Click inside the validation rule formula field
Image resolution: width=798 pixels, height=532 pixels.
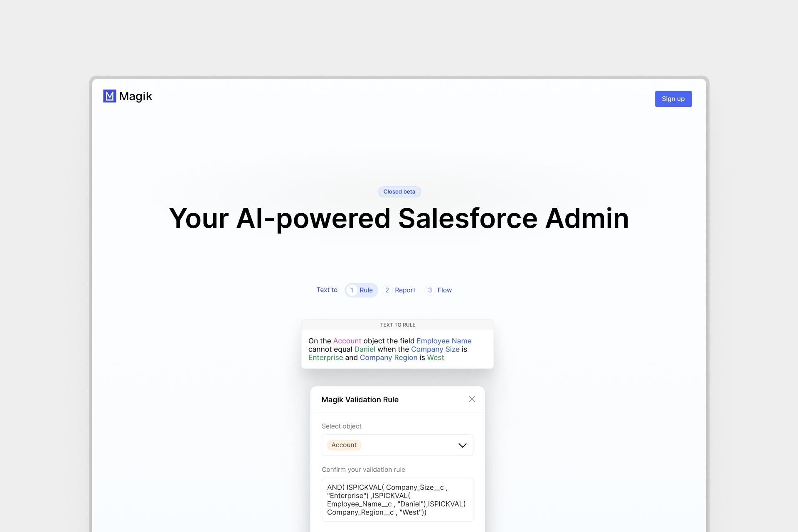[x=397, y=500]
